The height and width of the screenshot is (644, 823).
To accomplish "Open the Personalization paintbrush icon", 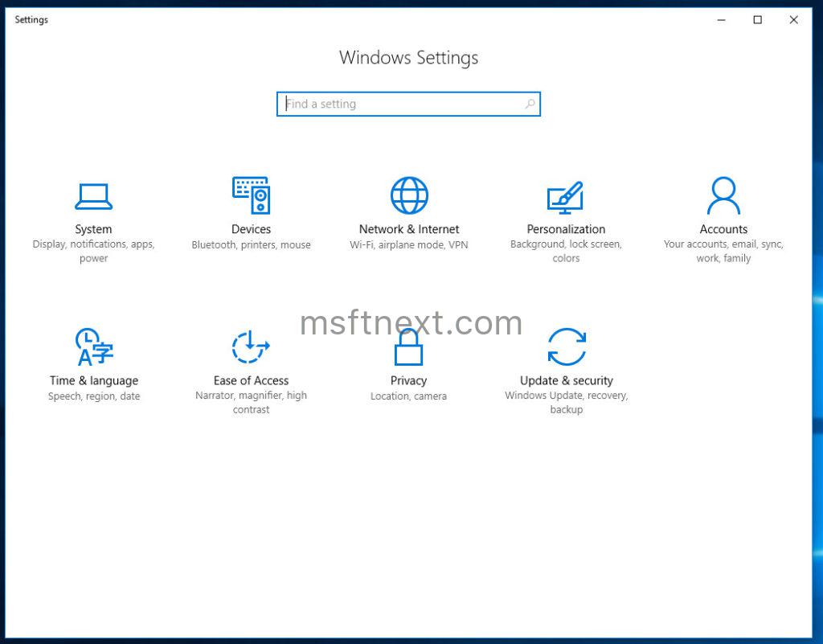I will point(566,197).
